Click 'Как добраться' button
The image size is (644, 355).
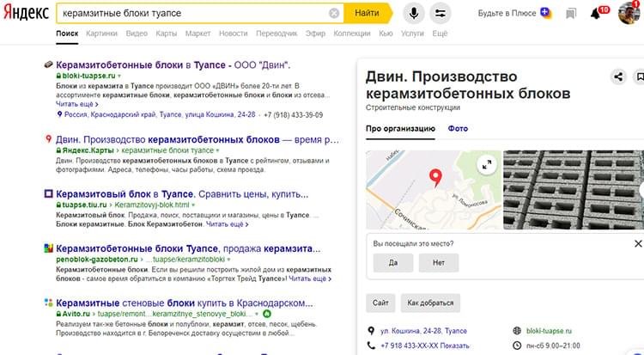(430, 303)
